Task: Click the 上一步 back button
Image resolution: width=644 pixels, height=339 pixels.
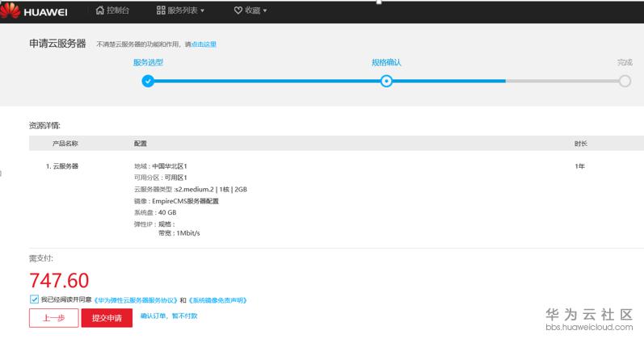Action: [54, 318]
